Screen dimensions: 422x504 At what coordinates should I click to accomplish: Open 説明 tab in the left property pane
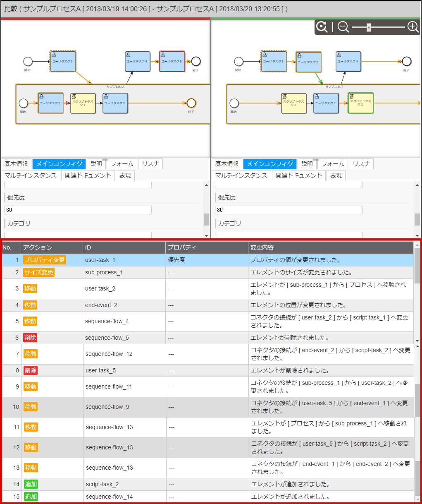96,164
